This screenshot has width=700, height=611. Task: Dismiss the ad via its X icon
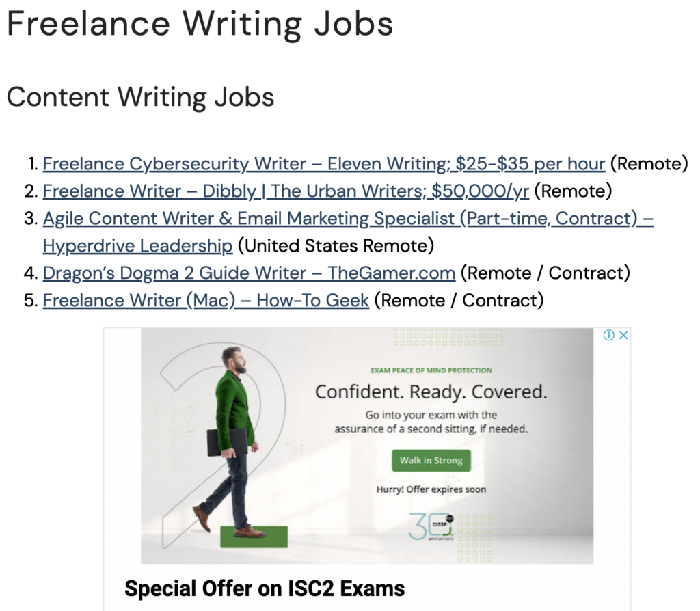tap(623, 335)
